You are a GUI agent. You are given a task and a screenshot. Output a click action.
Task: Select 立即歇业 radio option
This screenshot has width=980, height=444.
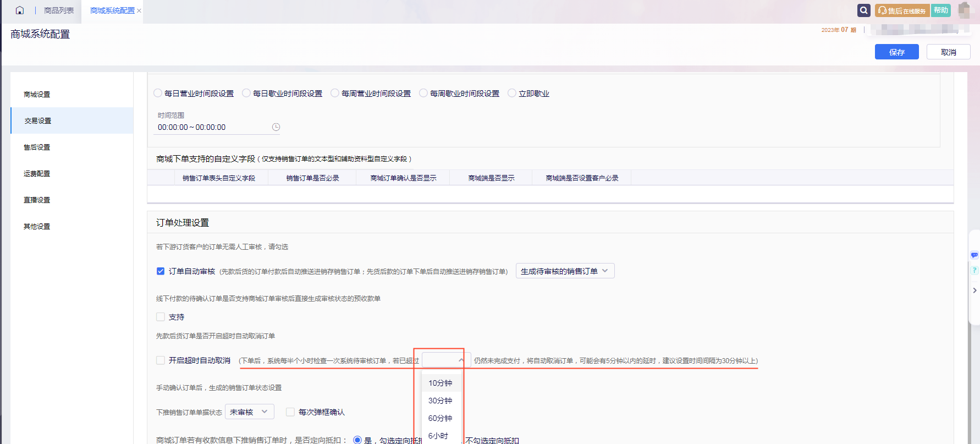point(512,93)
